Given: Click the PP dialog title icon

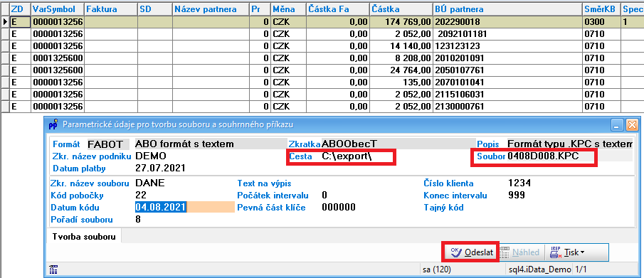Looking at the screenshot, I should [53, 124].
